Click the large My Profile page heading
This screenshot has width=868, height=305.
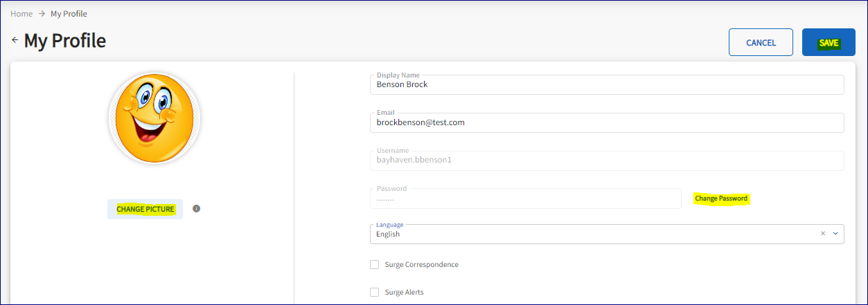click(65, 41)
